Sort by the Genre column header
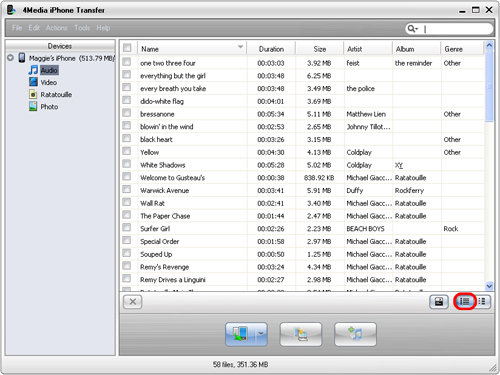Viewport: 500px width, 375px height. click(x=462, y=49)
